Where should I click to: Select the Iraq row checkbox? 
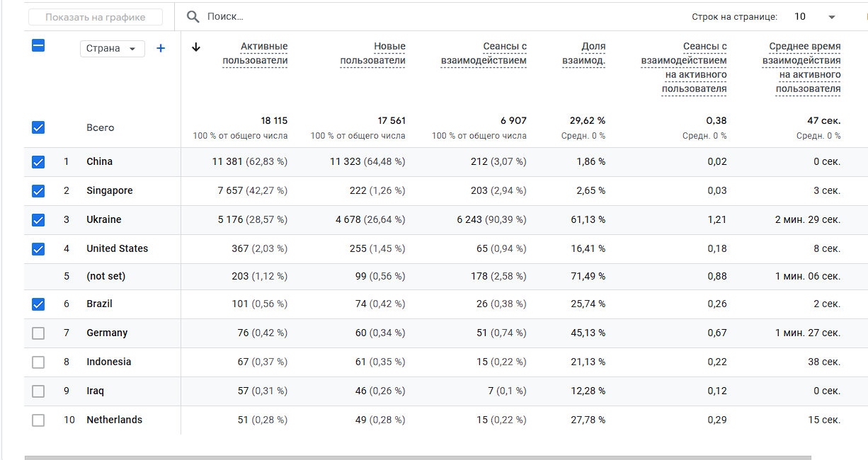(x=38, y=391)
